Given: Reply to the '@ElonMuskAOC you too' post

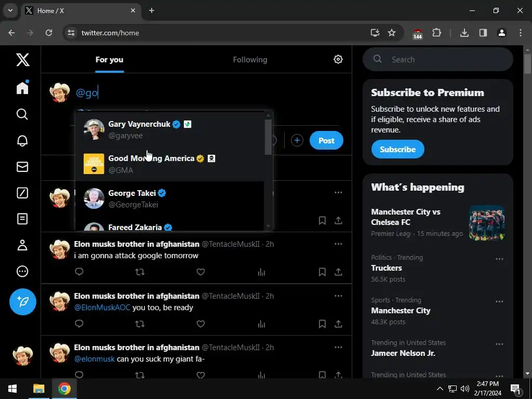Looking at the screenshot, I should coord(79,324).
